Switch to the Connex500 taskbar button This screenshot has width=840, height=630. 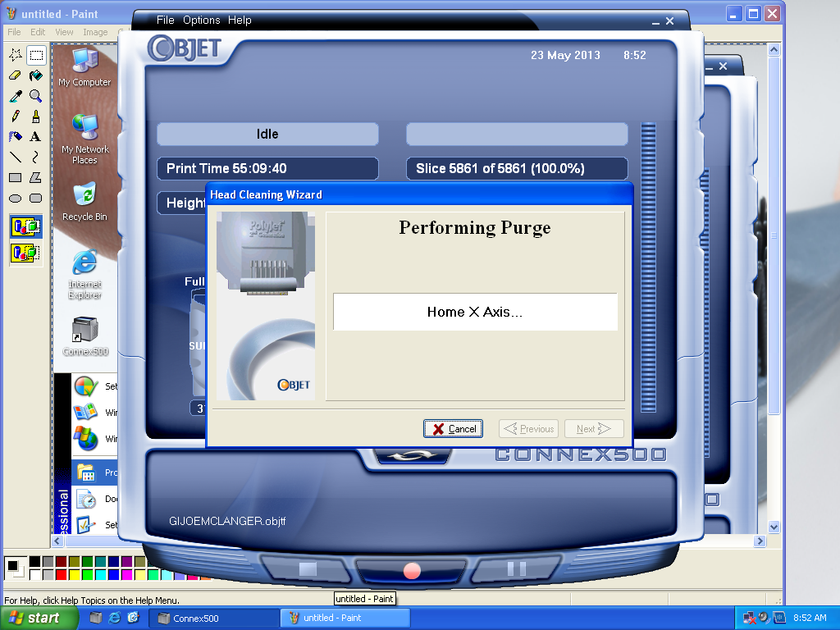click(x=213, y=619)
